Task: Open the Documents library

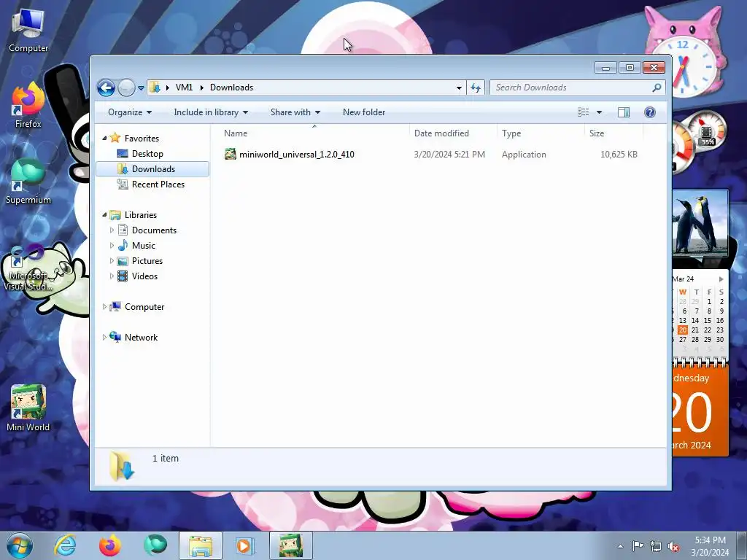Action: point(154,230)
